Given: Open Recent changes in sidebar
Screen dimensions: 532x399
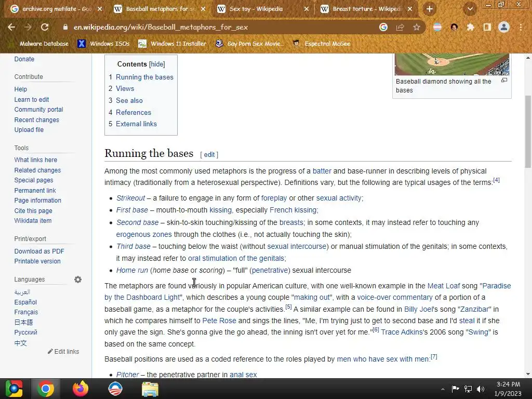Looking at the screenshot, I should [x=37, y=120].
